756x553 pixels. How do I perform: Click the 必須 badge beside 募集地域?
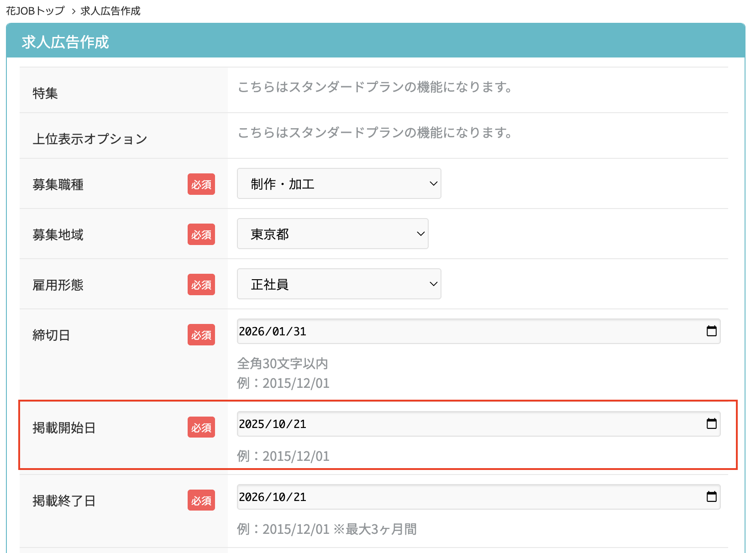click(x=201, y=235)
